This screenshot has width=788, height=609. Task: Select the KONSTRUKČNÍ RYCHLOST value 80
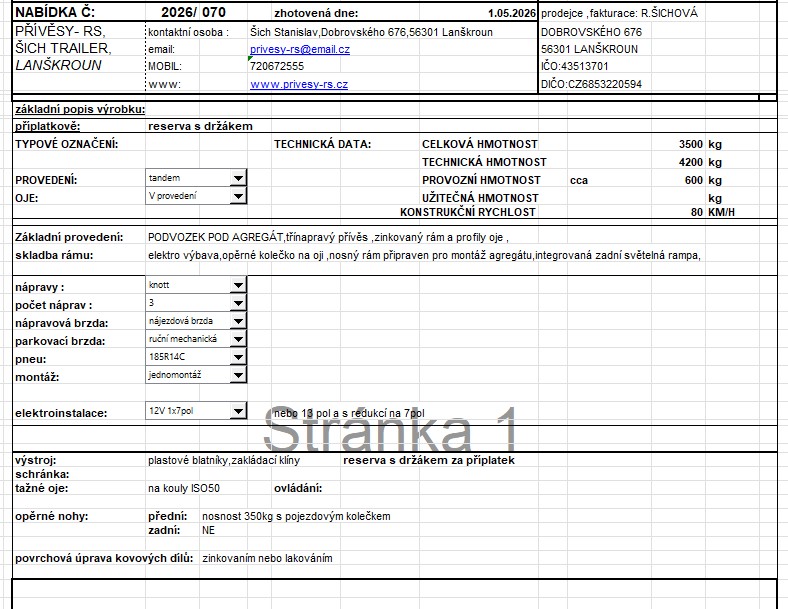[697, 212]
